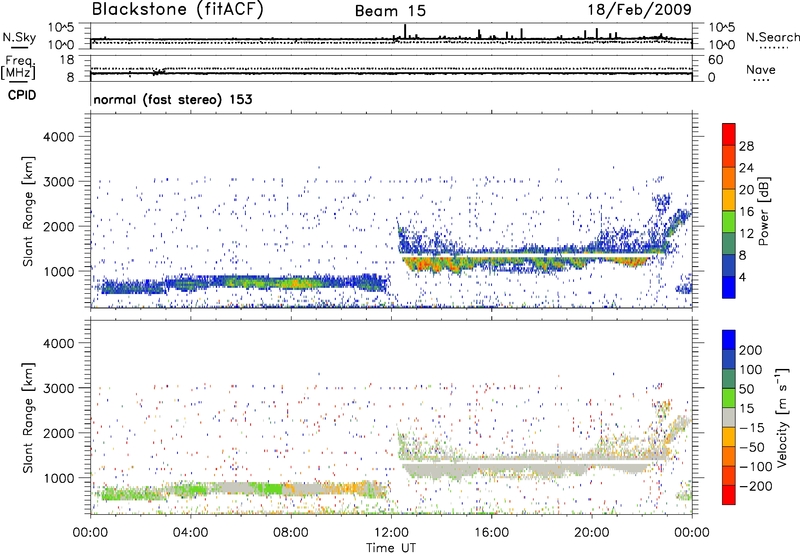Click the '20:00' time axis label
This screenshot has width=800, height=554.
click(x=592, y=533)
